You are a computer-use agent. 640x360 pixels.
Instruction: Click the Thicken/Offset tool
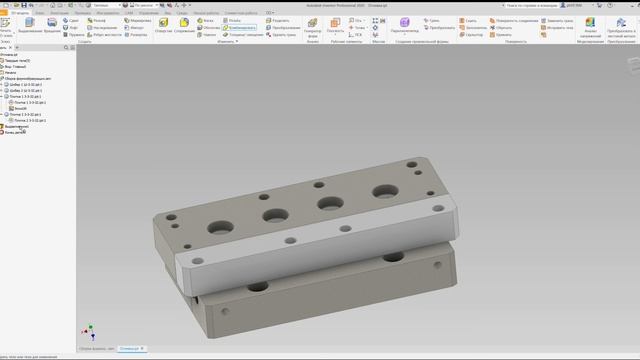coord(243,35)
